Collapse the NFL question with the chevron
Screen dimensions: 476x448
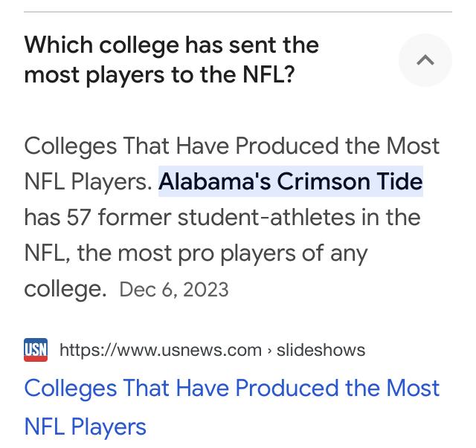(x=425, y=61)
